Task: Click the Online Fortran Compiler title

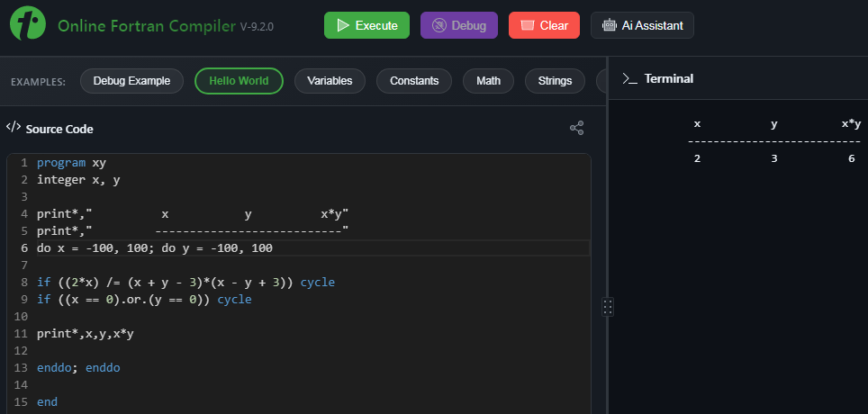Action: point(146,25)
